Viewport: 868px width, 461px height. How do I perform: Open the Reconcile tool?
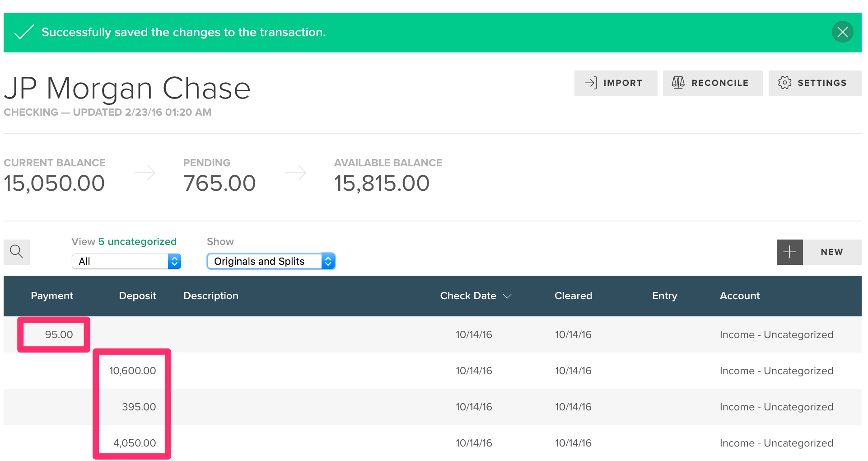[x=713, y=83]
